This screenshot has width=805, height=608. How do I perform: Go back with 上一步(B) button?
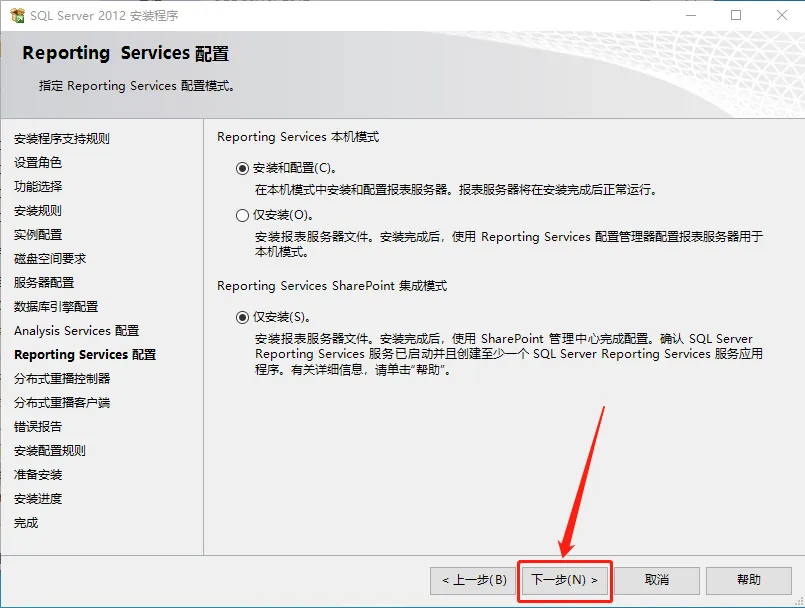click(473, 580)
